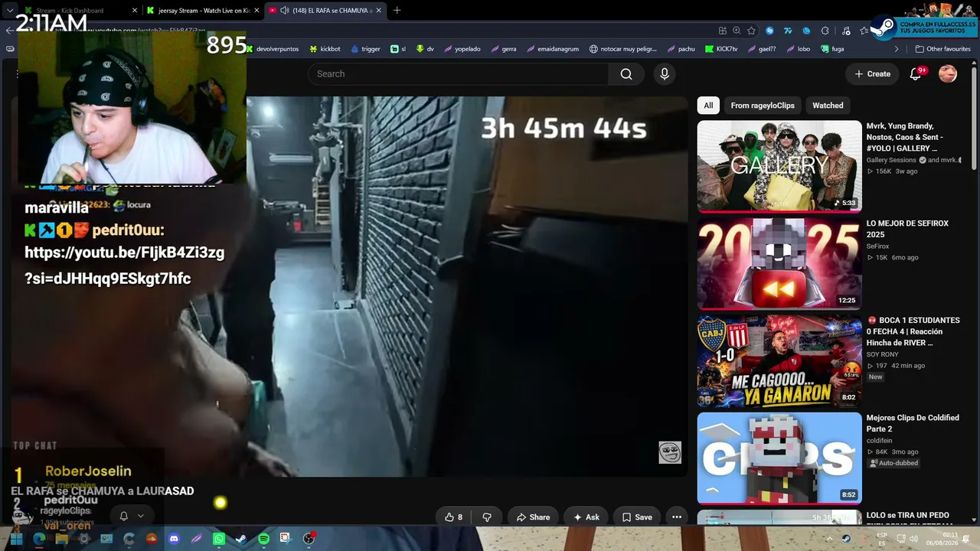Dislike the video with thumbs down
The height and width of the screenshot is (551, 980).
coord(487,517)
